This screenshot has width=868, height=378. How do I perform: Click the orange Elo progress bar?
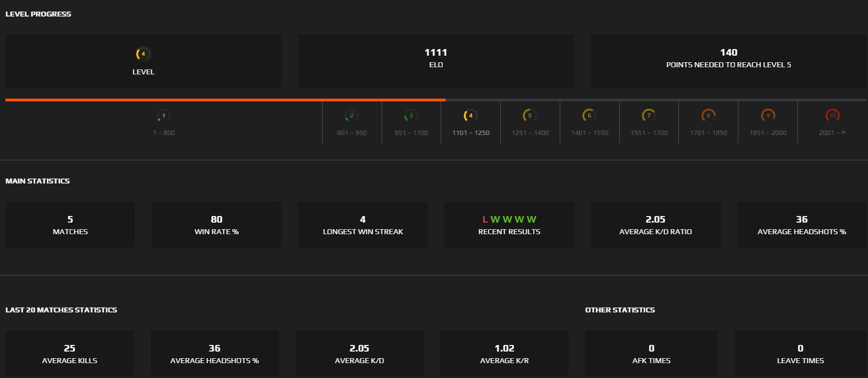pos(226,100)
